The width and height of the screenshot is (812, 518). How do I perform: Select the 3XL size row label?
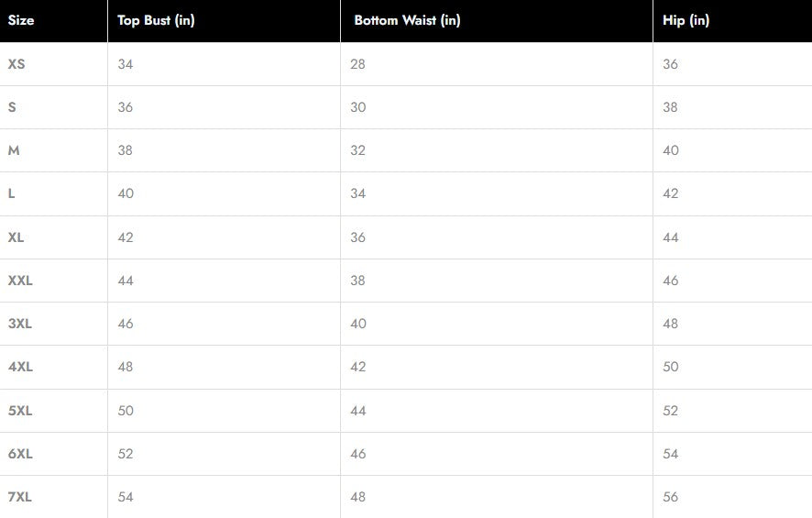coord(20,324)
